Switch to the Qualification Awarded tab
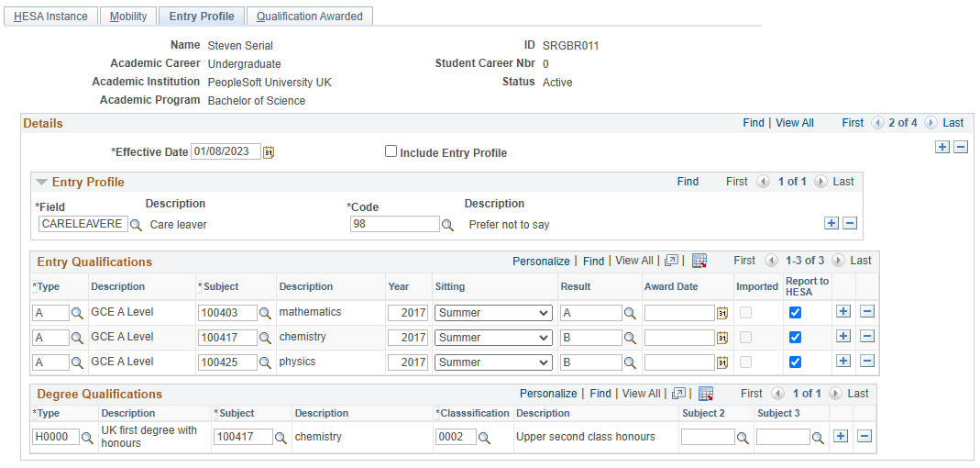The width and height of the screenshot is (980, 468). tap(310, 17)
